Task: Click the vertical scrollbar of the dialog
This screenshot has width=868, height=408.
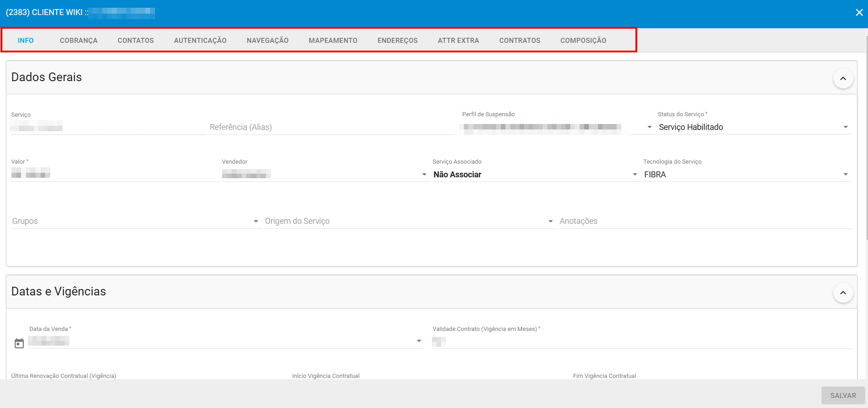Action: point(866,137)
